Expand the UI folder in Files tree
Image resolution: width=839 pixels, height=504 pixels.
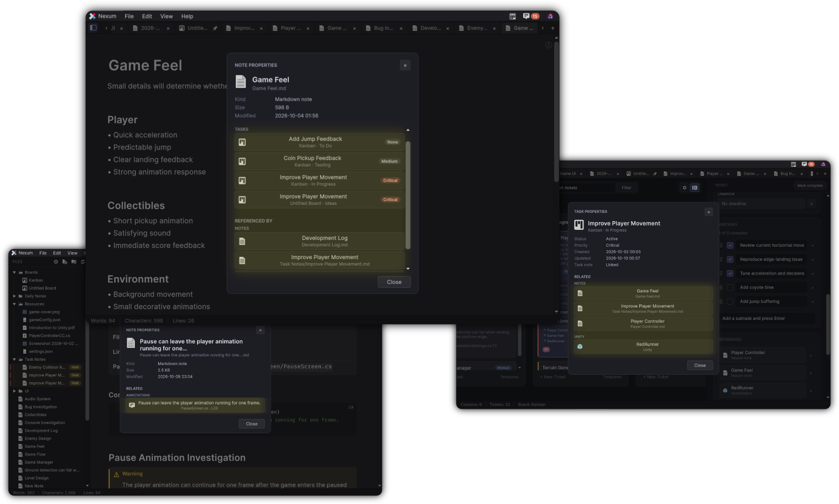14,391
